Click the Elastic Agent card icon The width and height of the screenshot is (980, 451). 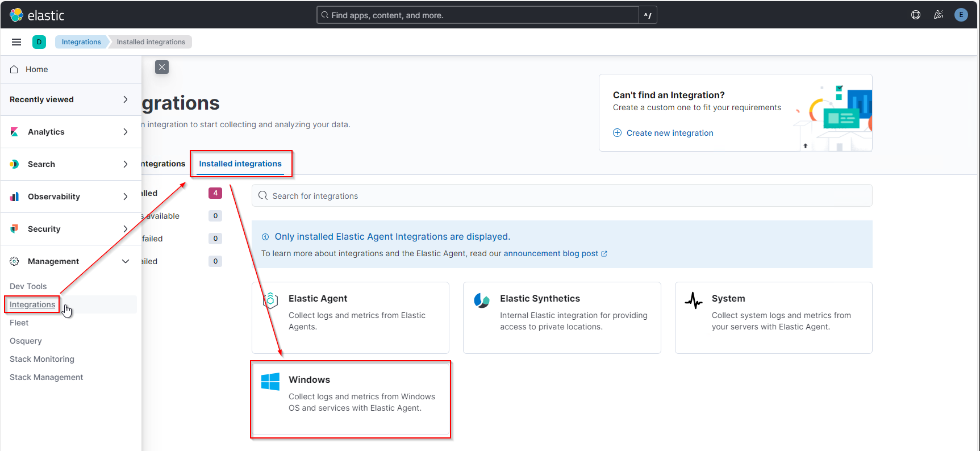coord(270,300)
